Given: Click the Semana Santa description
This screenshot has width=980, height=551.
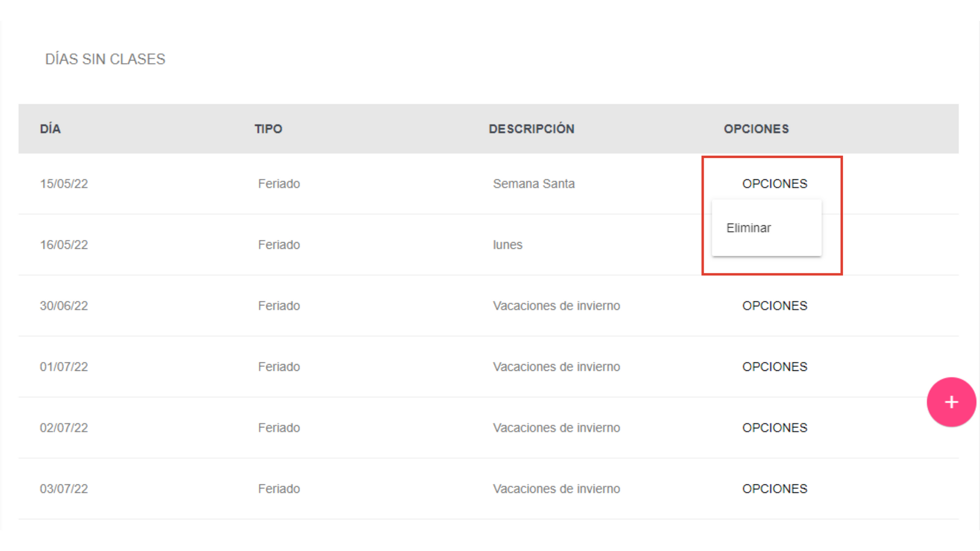Looking at the screenshot, I should coord(534,184).
